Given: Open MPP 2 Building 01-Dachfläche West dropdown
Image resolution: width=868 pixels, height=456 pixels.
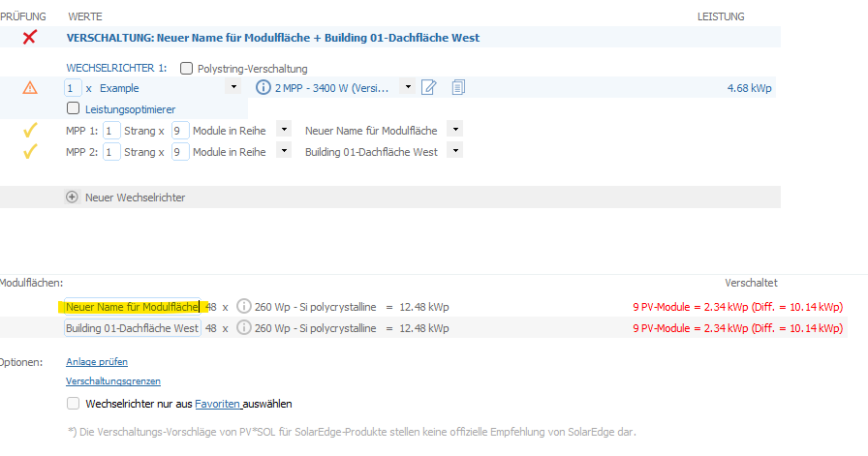Looking at the screenshot, I should pyautogui.click(x=455, y=150).
